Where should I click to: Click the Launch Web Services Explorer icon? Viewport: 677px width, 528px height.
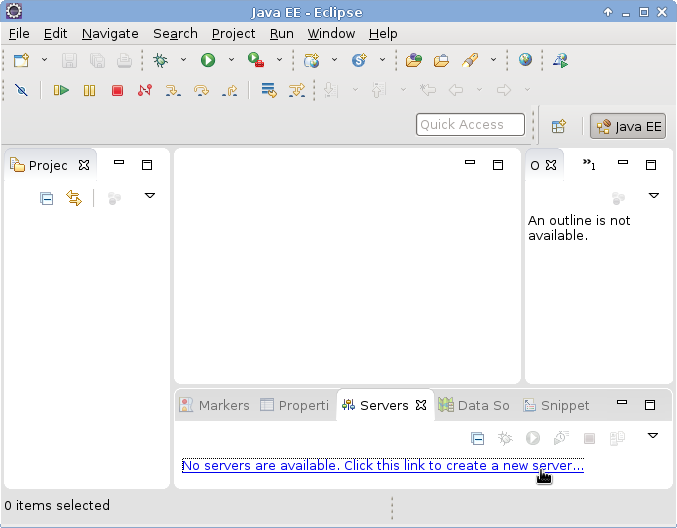560,60
